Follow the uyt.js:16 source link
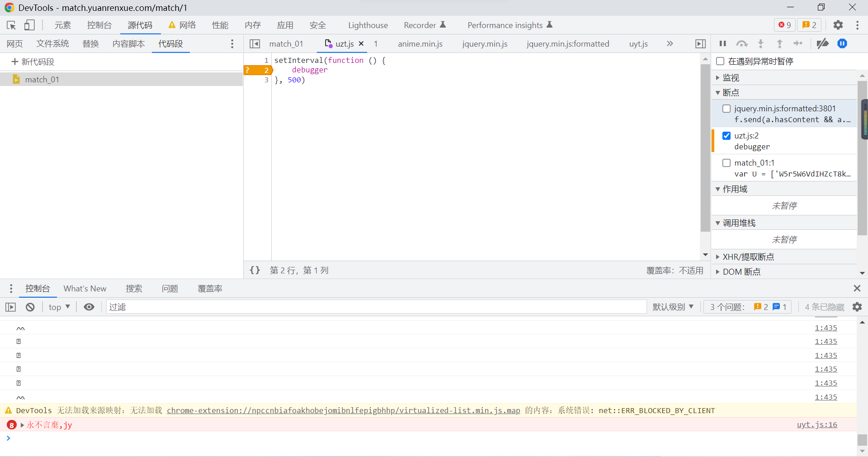868x457 pixels. (x=817, y=425)
